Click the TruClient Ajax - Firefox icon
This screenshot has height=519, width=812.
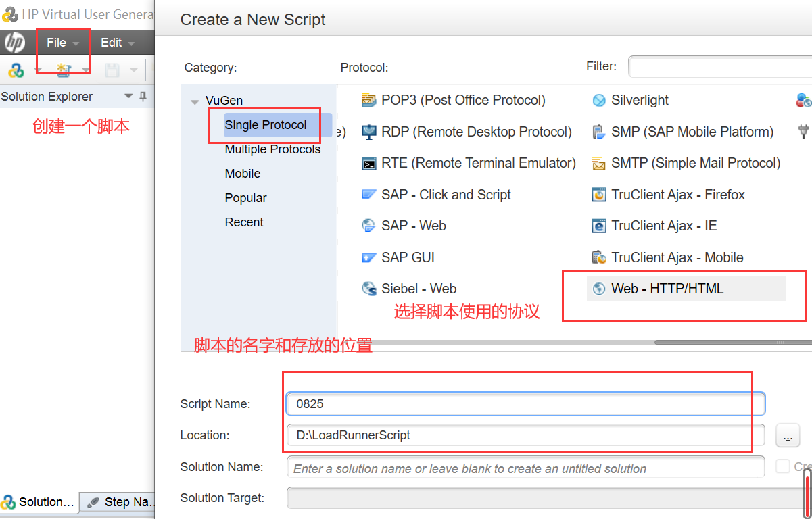click(x=599, y=195)
